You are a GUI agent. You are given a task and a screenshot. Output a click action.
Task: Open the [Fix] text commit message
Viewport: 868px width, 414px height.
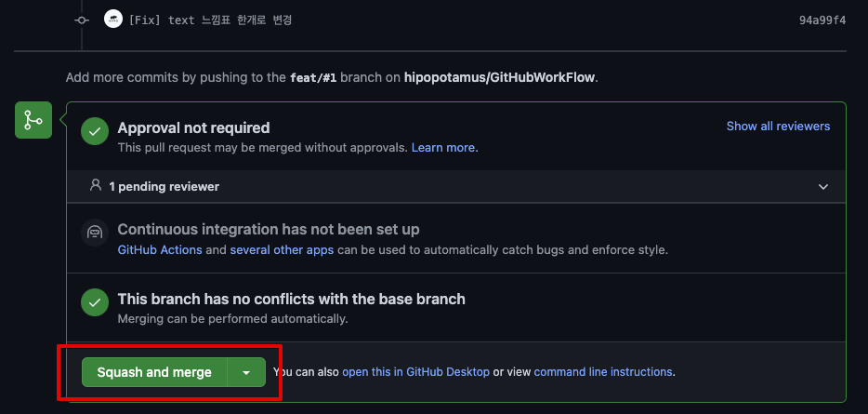coord(210,20)
